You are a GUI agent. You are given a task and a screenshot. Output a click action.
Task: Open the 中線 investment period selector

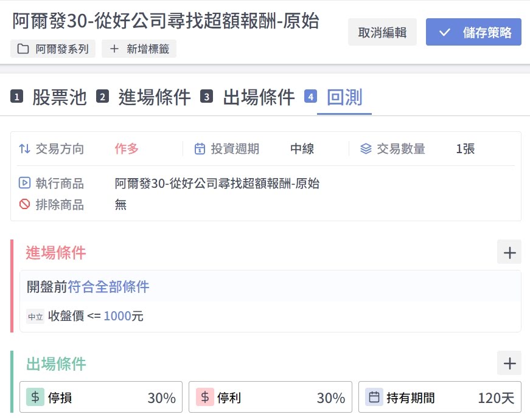[x=302, y=149]
